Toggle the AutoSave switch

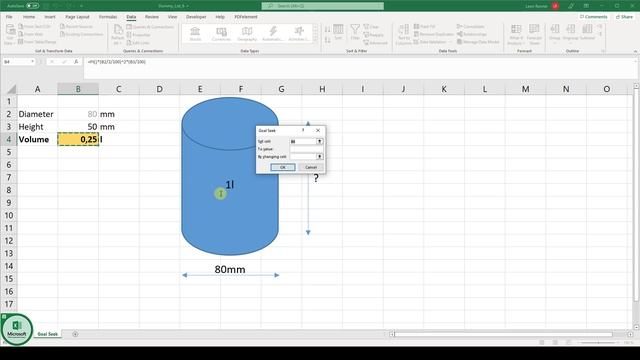click(32, 6)
